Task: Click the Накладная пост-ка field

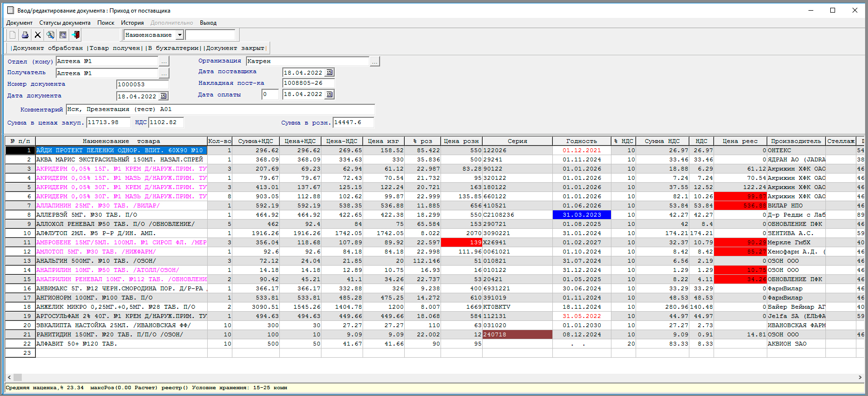Action: click(308, 83)
